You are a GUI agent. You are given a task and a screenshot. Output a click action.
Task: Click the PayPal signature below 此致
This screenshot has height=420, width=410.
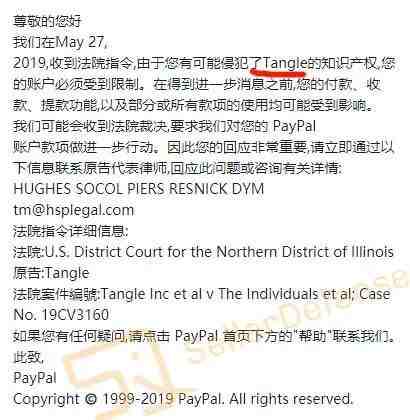click(x=35, y=378)
